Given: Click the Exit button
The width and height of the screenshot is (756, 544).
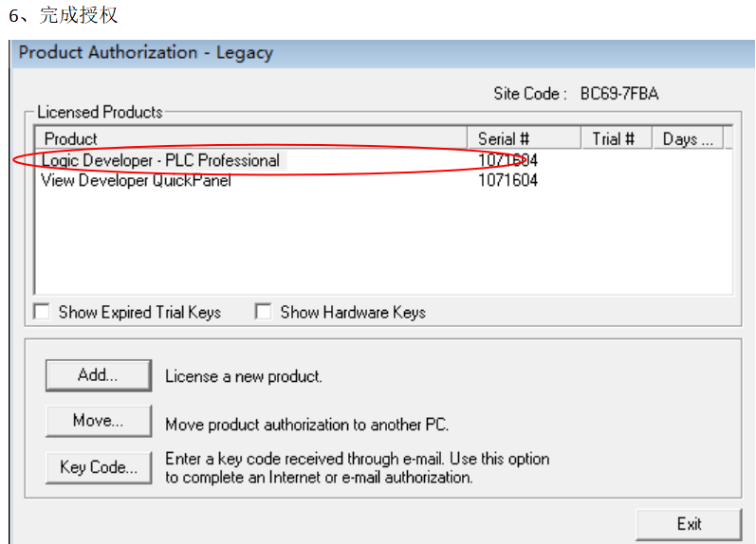Looking at the screenshot, I should click(689, 524).
